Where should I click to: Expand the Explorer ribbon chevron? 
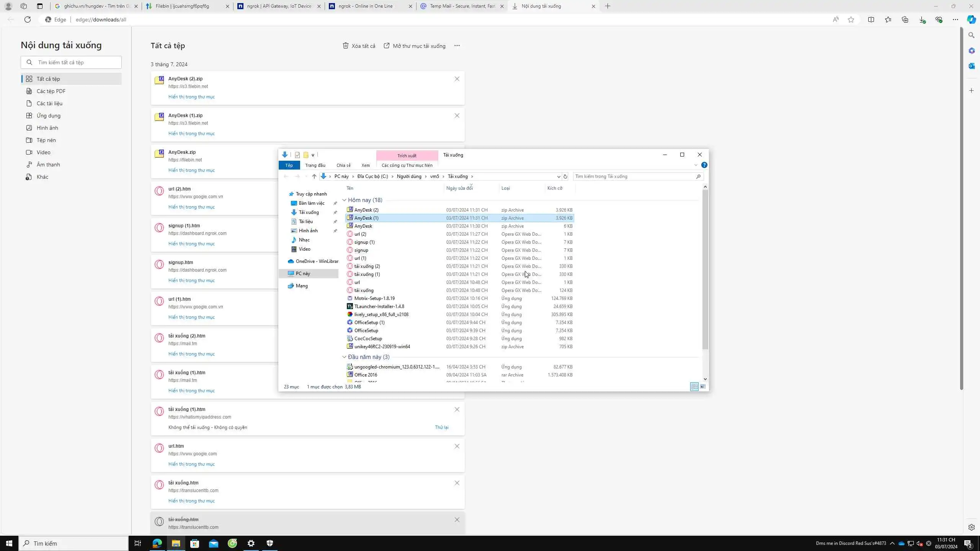pyautogui.click(x=696, y=165)
